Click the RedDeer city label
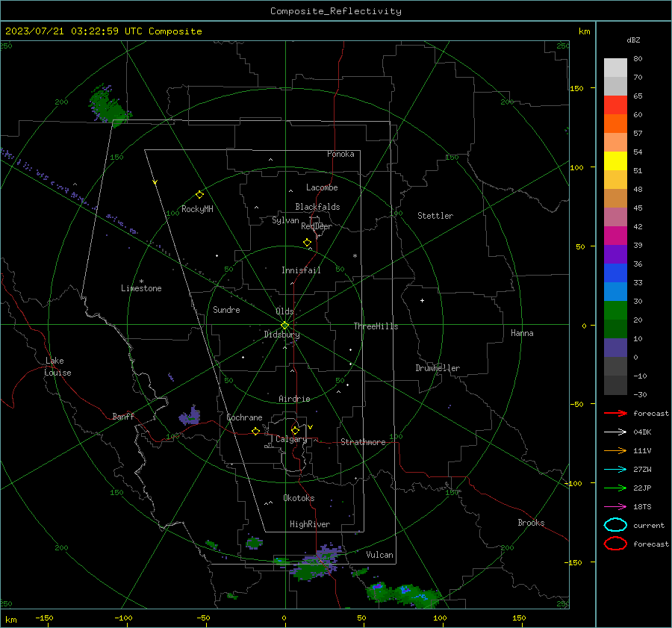The height and width of the screenshot is (628, 672). coord(317,226)
